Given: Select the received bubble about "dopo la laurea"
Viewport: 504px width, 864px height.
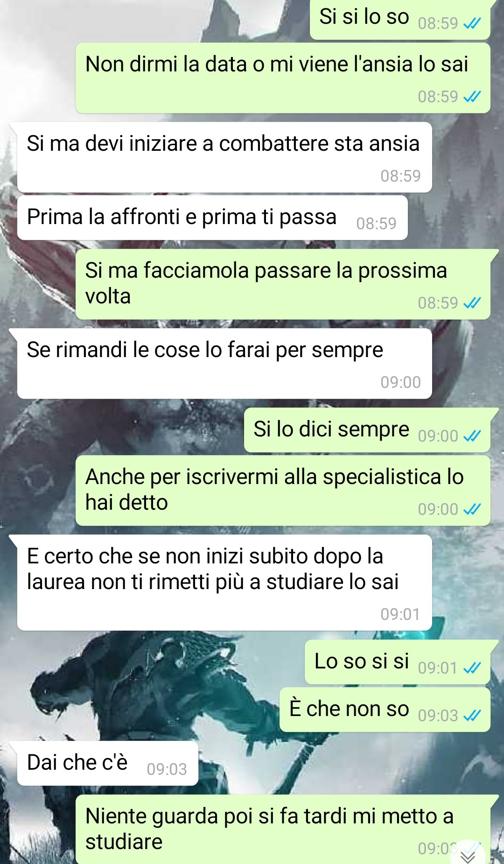Looking at the screenshot, I should tap(224, 583).
